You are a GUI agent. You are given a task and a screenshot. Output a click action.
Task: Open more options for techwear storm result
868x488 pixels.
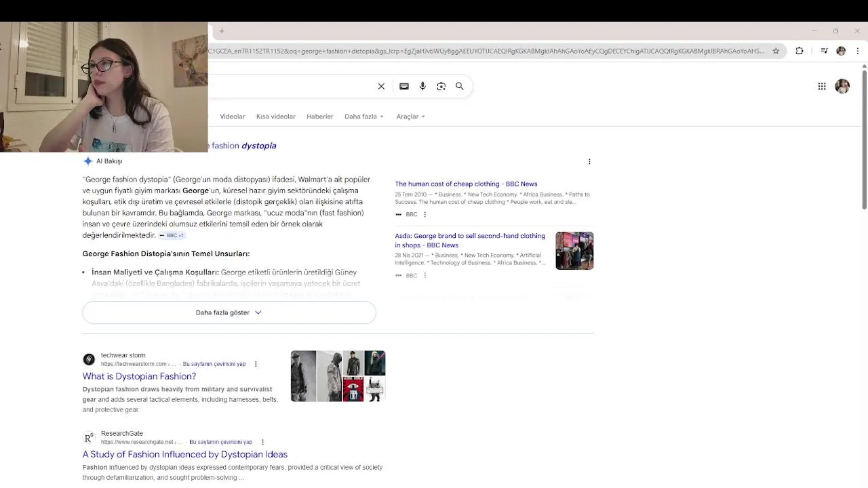click(256, 364)
